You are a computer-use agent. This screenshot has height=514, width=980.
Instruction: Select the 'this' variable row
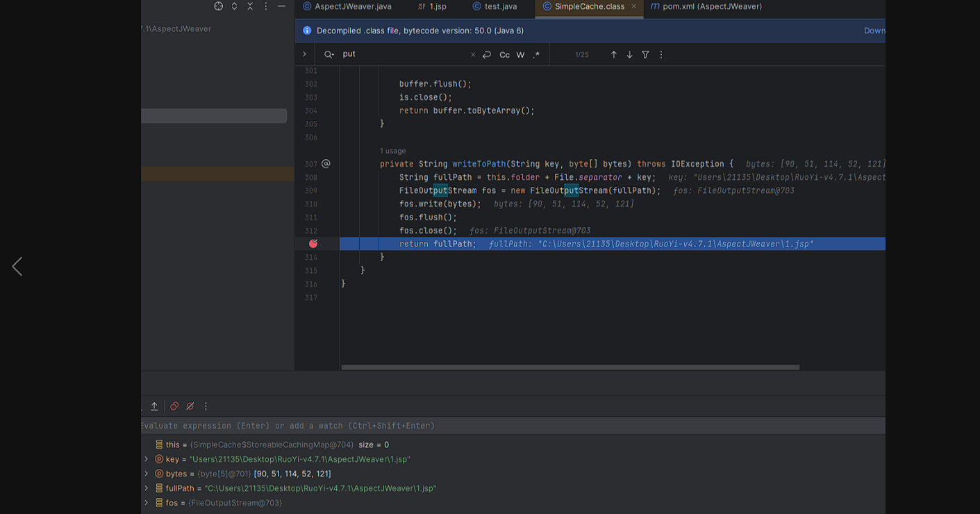pos(513,445)
